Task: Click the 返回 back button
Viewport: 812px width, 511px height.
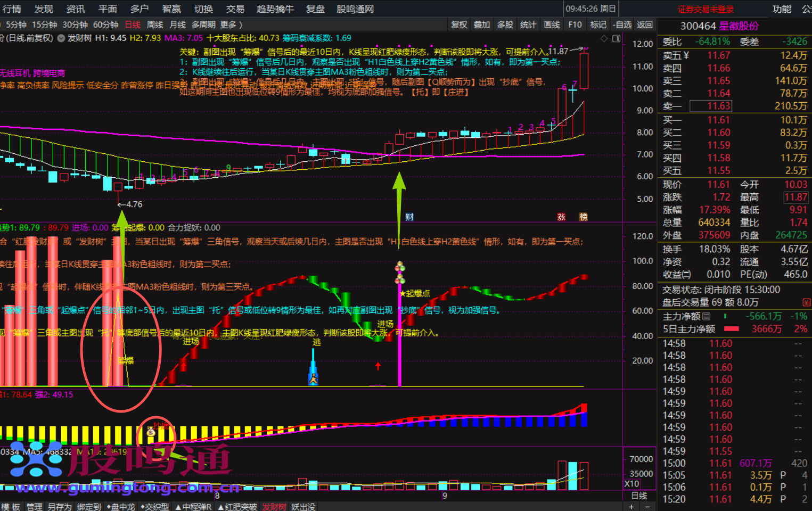Action: click(x=645, y=24)
